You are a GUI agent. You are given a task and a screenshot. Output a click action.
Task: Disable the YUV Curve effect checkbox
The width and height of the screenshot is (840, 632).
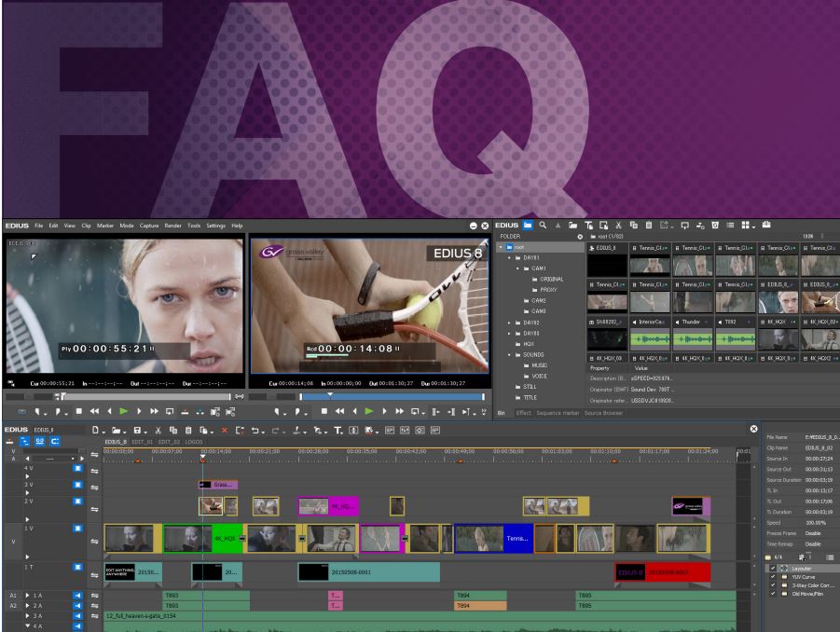click(773, 577)
